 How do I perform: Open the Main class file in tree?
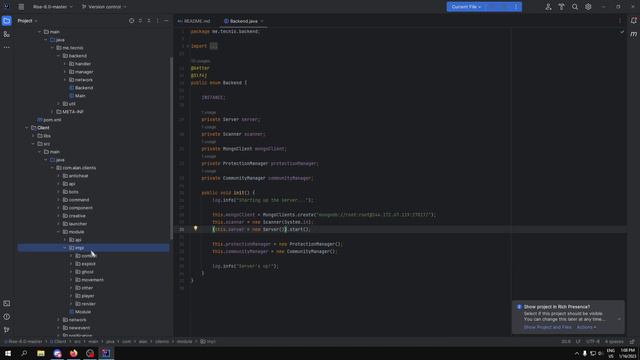coord(77,96)
